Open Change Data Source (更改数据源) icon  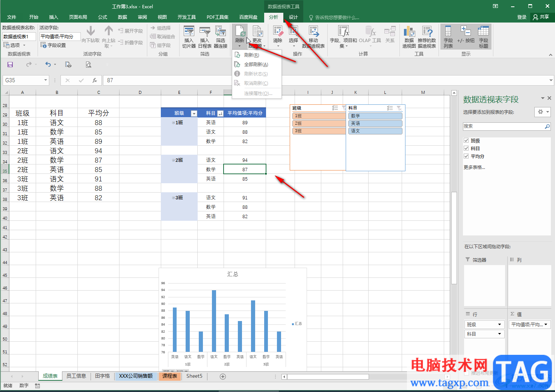[x=257, y=31]
